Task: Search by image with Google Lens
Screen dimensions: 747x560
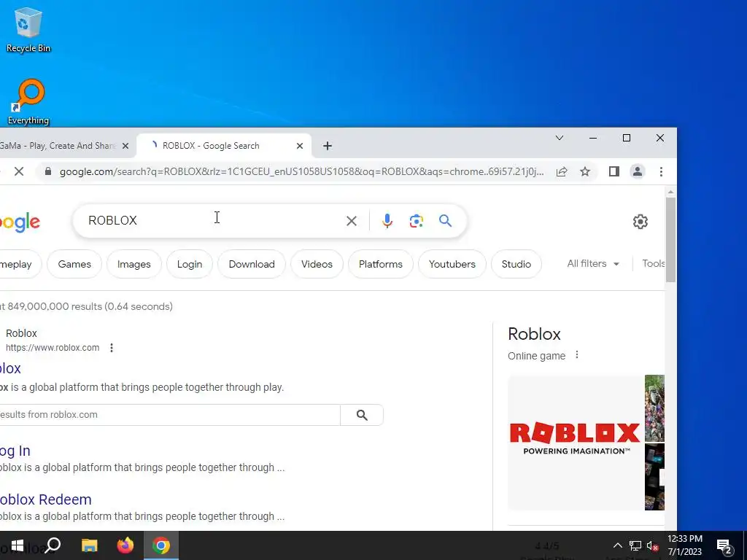Action: point(417,221)
